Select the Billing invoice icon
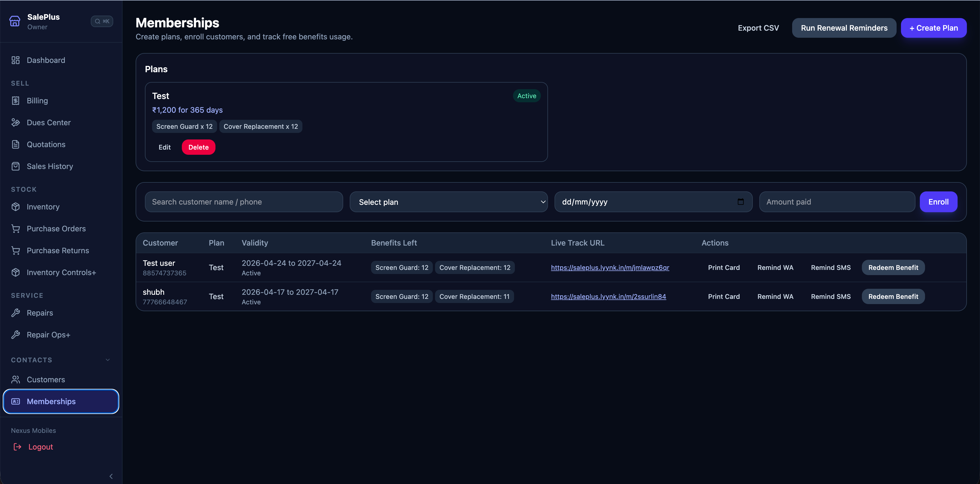 15,100
